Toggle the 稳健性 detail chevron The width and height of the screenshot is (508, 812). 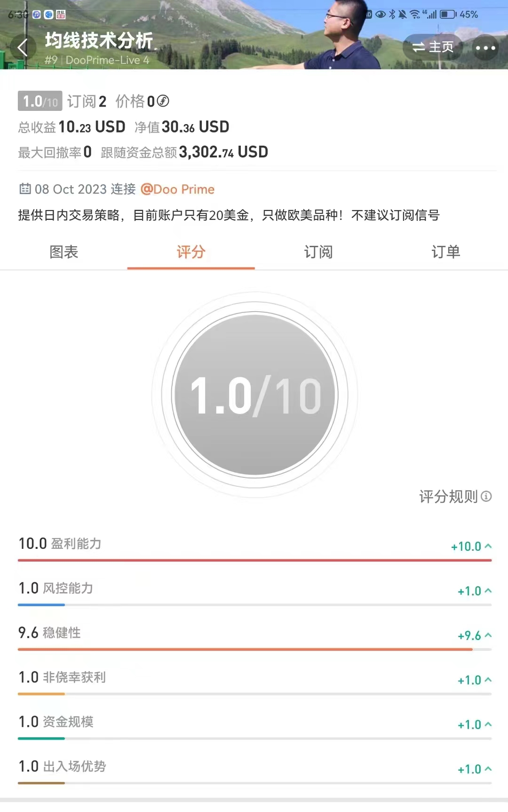pyautogui.click(x=488, y=635)
